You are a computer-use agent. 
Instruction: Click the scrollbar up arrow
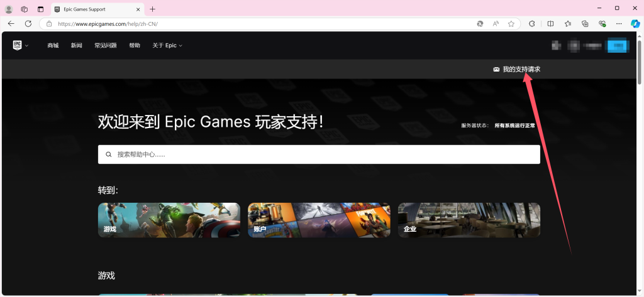(640, 35)
